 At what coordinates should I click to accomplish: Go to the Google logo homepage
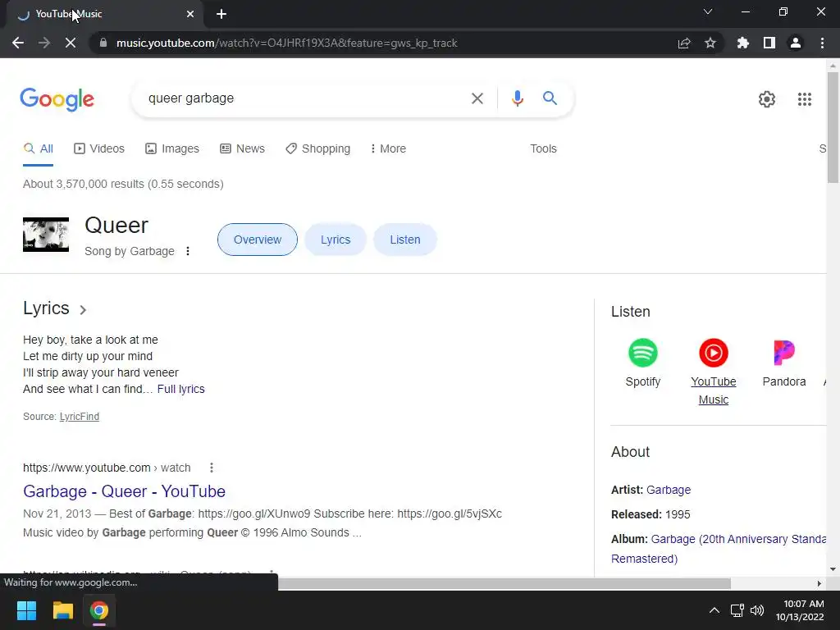click(x=57, y=99)
